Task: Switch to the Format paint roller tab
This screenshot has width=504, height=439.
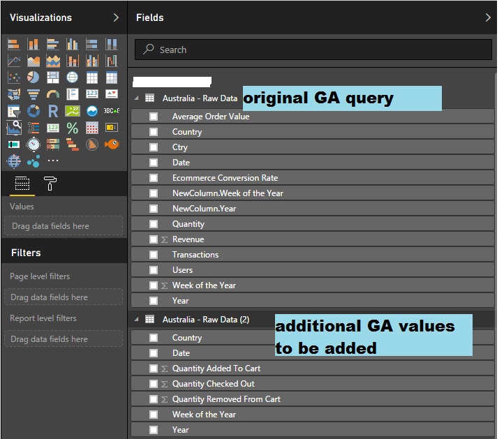Action: (50, 184)
